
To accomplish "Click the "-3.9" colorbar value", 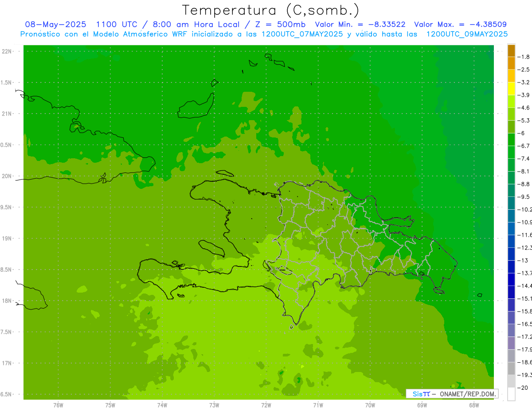I will (524, 95).
